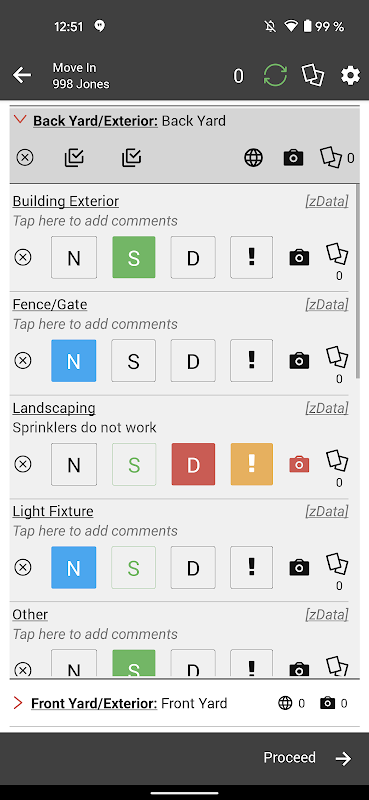Select N for Landscaping item
Screen dimensions: 369x800
[74, 464]
